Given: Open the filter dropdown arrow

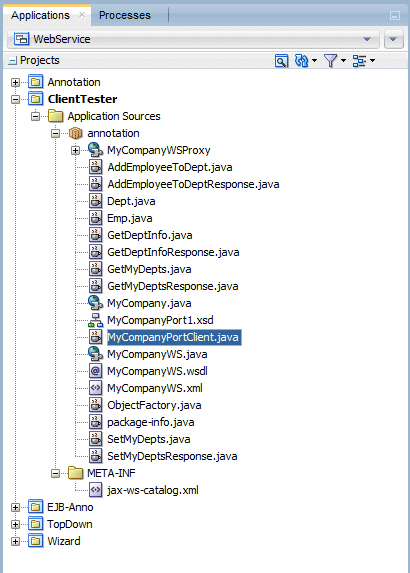Looking at the screenshot, I should [343, 61].
